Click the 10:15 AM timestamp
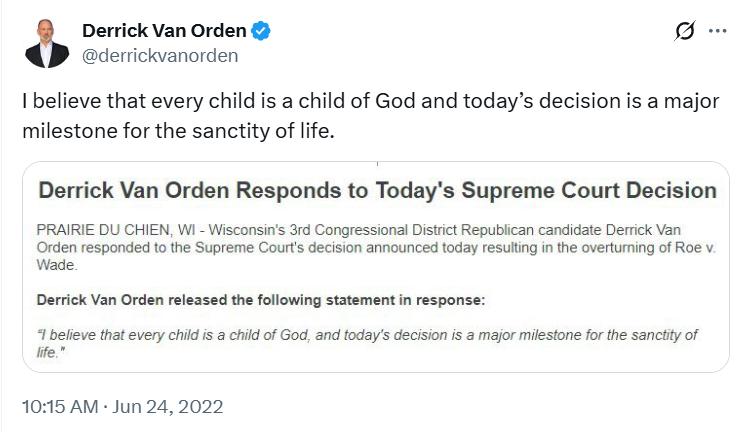 tap(60, 407)
